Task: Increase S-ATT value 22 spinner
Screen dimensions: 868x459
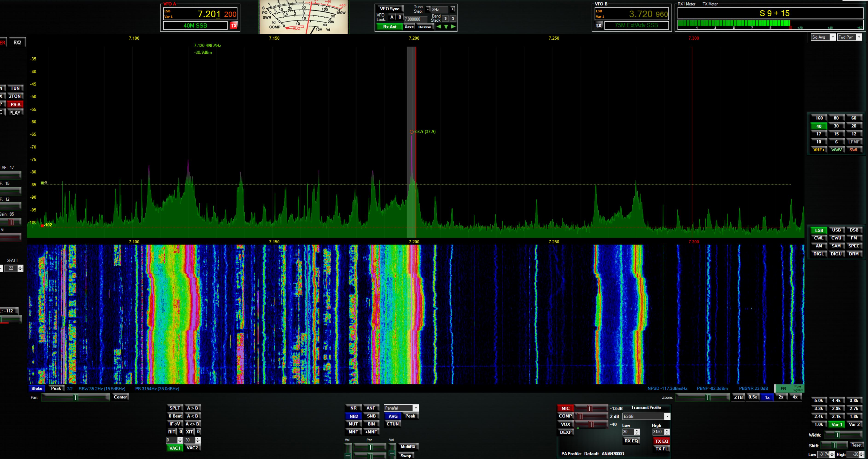Action: (x=20, y=267)
